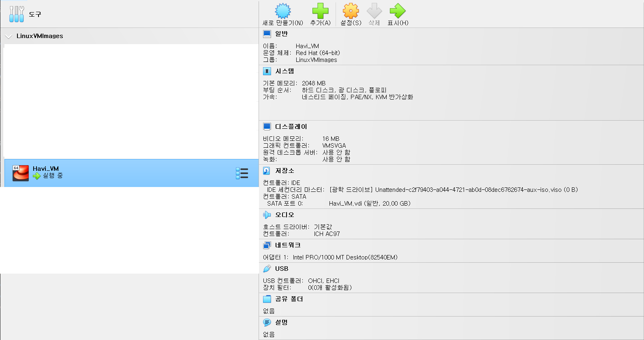Click the 새로 만들기(N) new VM icon
Screen dimensions: 644x340
[x=283, y=11]
